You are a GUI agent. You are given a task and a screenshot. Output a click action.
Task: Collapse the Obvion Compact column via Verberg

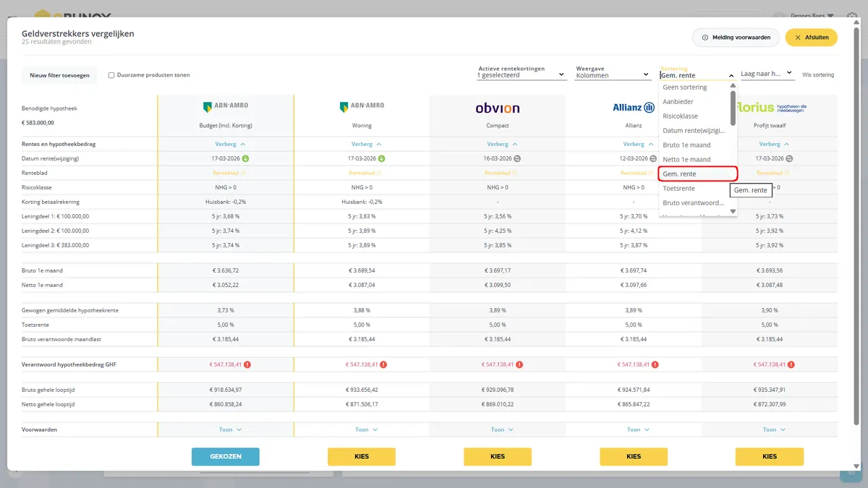coord(502,144)
